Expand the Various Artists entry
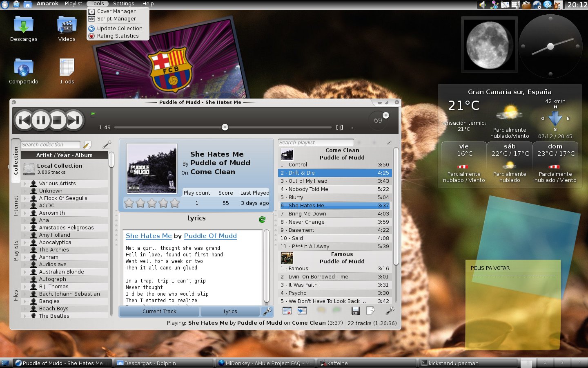Image resolution: width=588 pixels, height=368 pixels. [x=25, y=184]
